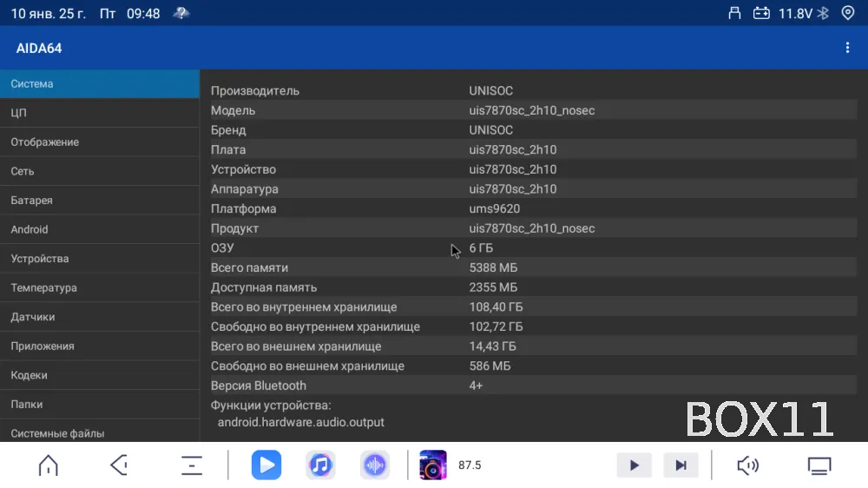Open the Устройства sidebar section

(x=100, y=259)
